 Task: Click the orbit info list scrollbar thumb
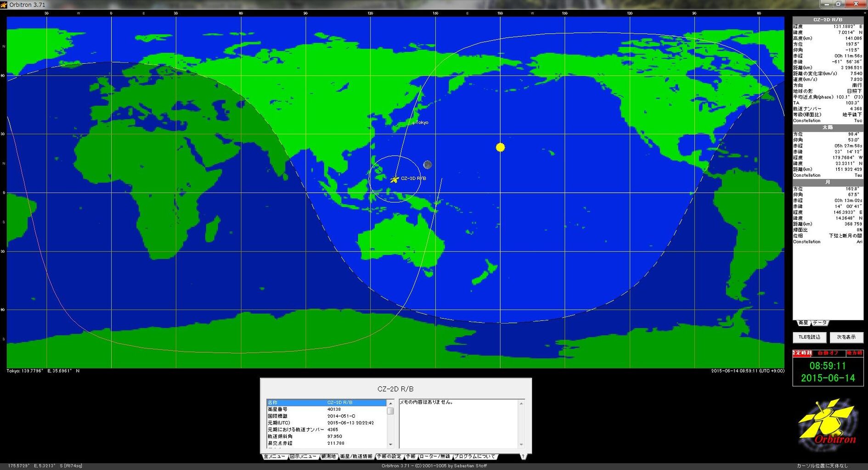(x=390, y=411)
